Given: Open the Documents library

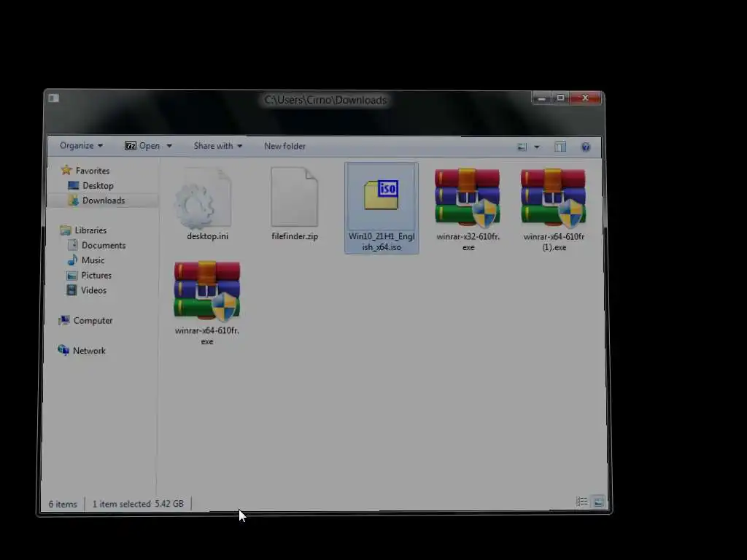Looking at the screenshot, I should (97, 245).
